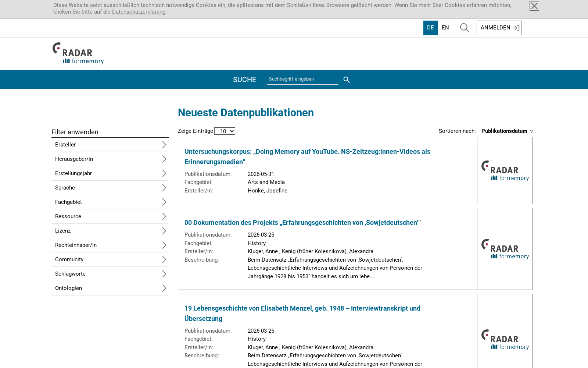Click the SUCHE label in blue bar
The width and height of the screenshot is (588, 368).
pyautogui.click(x=244, y=80)
